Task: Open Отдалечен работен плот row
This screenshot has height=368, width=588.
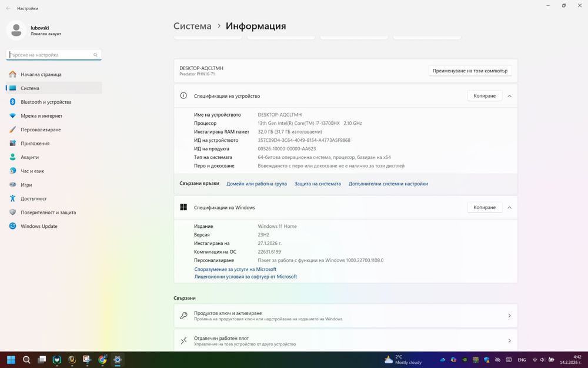Action: (345, 340)
